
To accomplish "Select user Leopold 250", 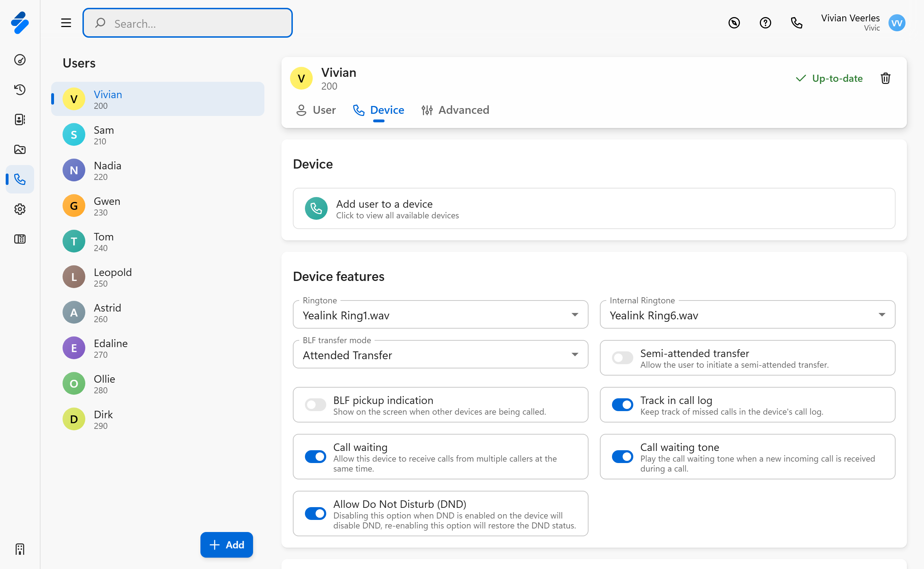I will (157, 277).
